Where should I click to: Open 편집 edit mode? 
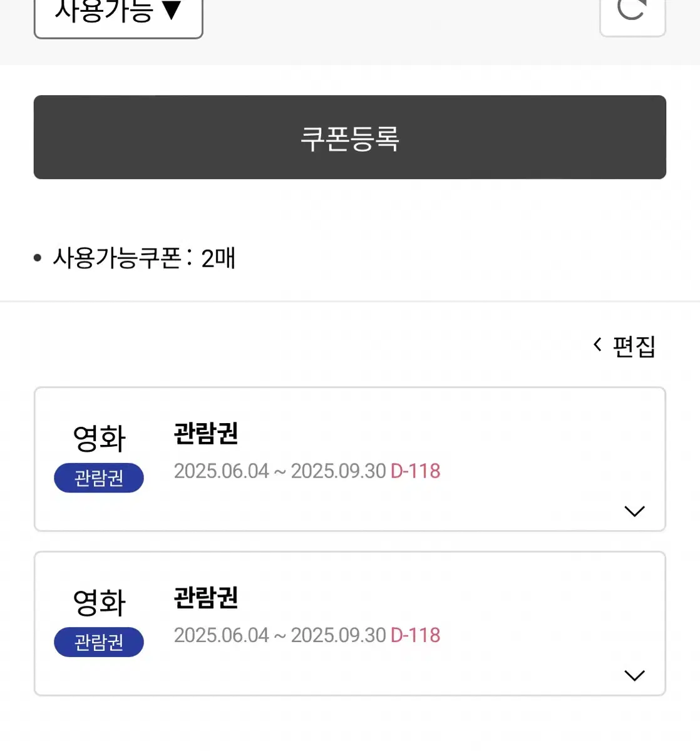[634, 346]
